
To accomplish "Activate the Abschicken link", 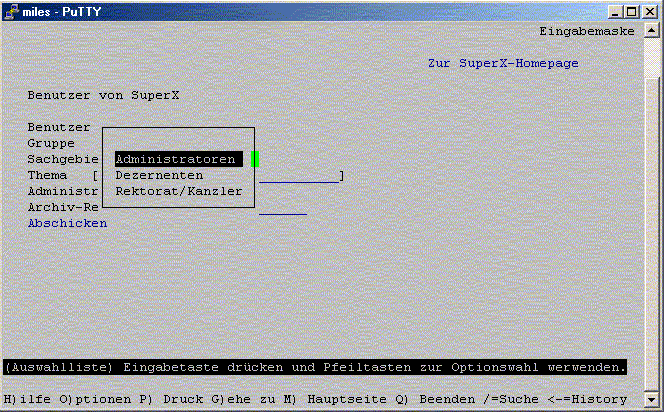I will tap(67, 223).
